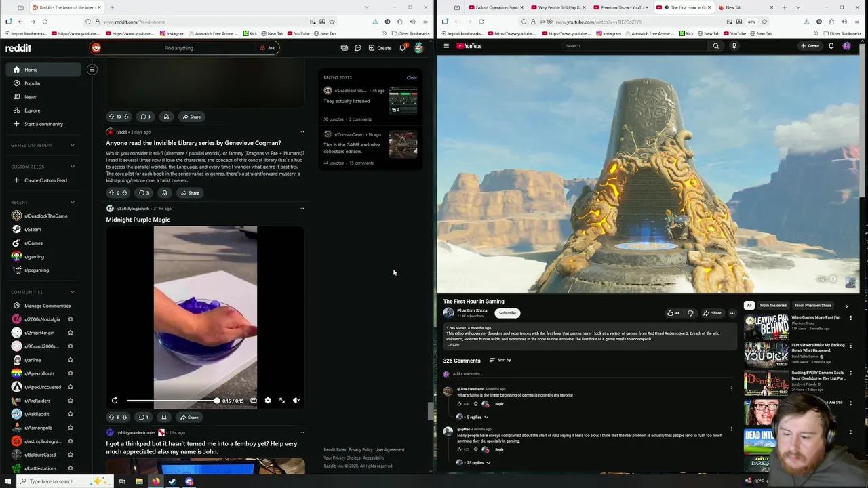Open options menu for thinkpad post
The image size is (868, 488).
point(302,432)
